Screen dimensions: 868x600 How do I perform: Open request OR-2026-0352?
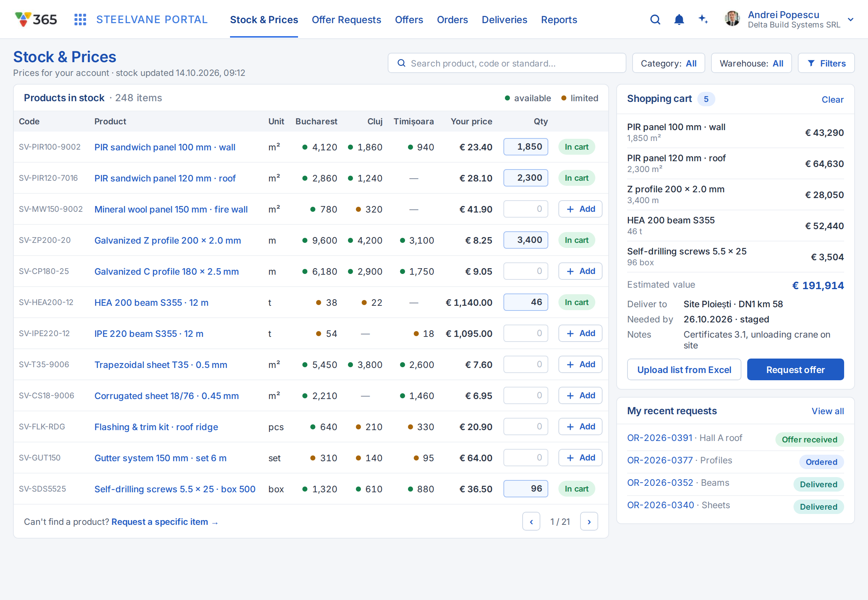[660, 483]
